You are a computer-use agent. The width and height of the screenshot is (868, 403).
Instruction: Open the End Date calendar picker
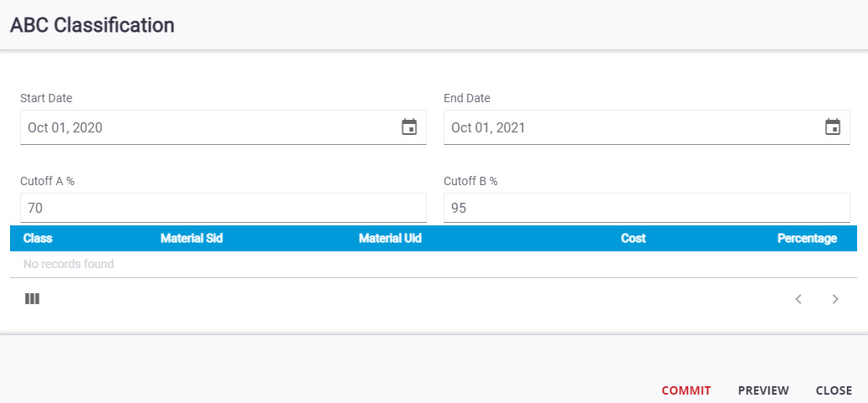pos(833,127)
